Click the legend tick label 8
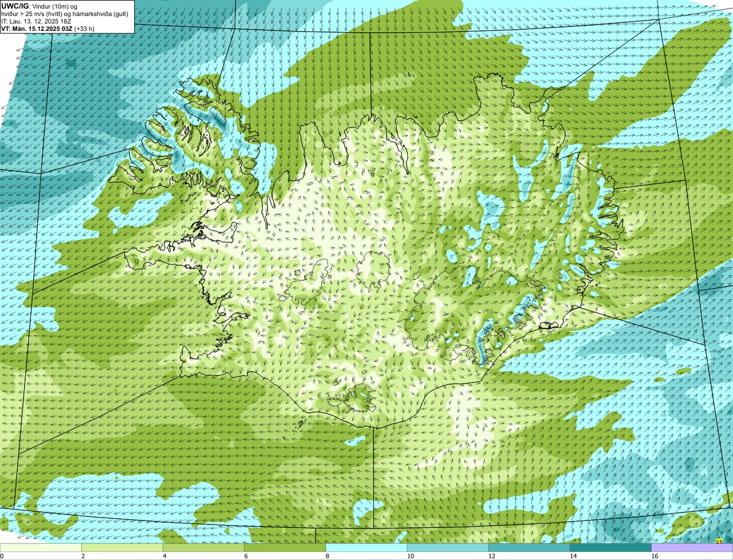The height and width of the screenshot is (560, 733). (x=328, y=556)
